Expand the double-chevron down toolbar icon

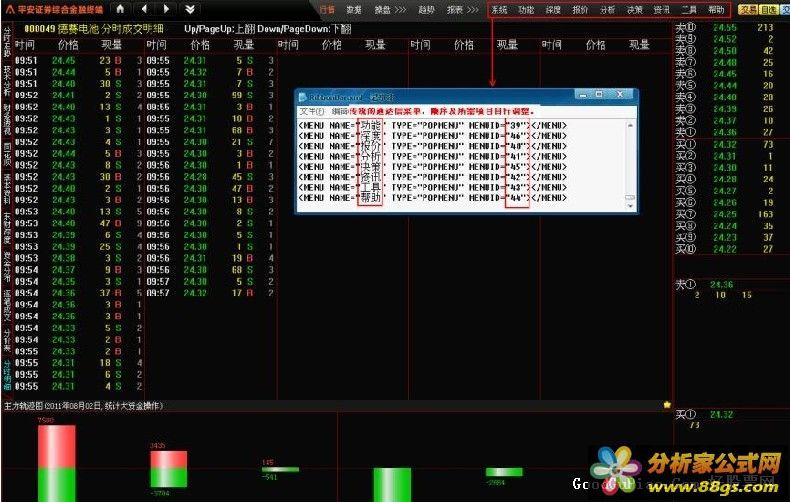(x=190, y=9)
